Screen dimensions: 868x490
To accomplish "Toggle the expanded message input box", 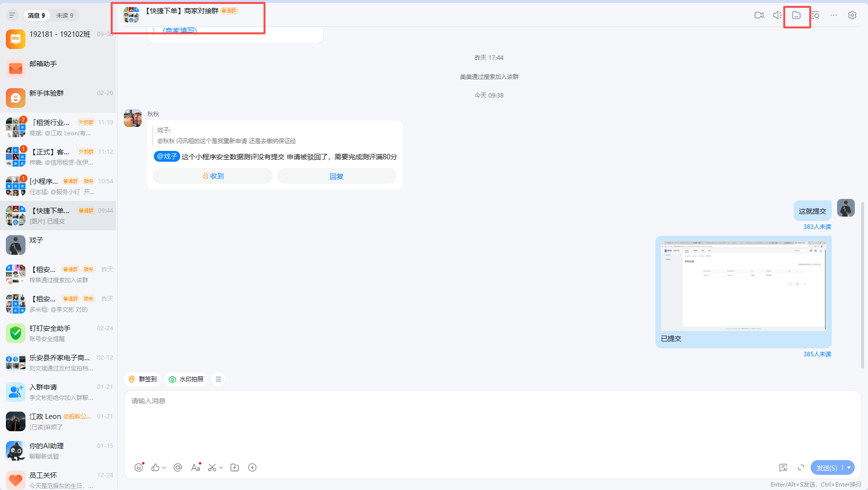I will pyautogui.click(x=801, y=467).
